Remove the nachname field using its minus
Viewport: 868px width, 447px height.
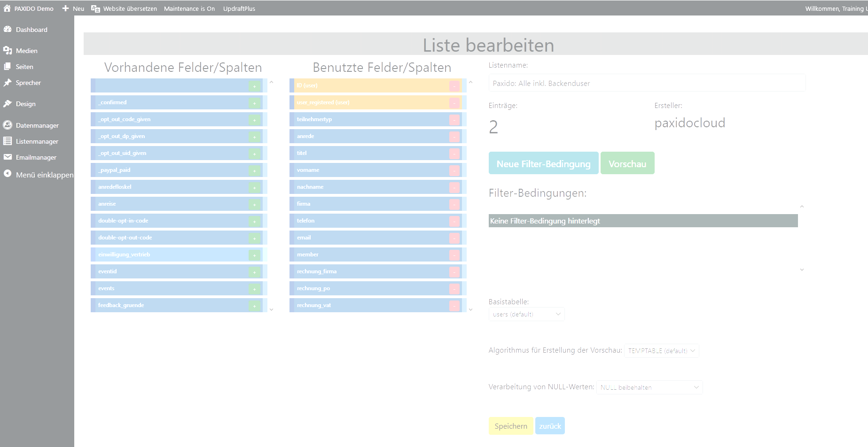pyautogui.click(x=454, y=187)
